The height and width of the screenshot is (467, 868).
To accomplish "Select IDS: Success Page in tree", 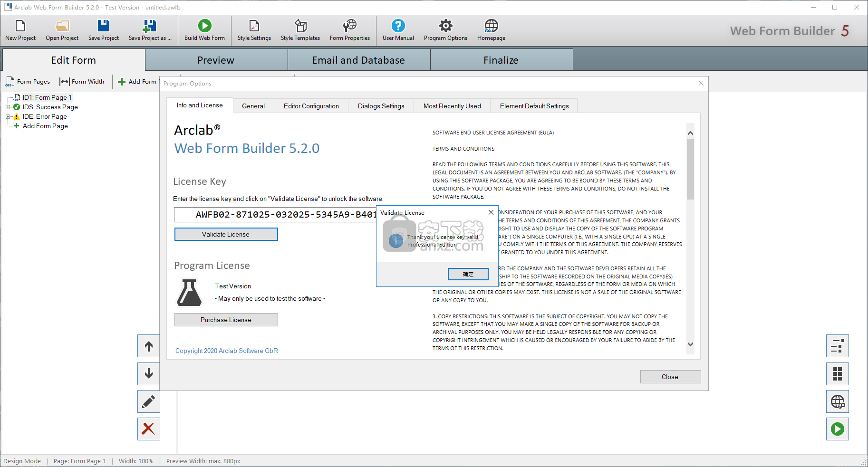I will [x=50, y=107].
